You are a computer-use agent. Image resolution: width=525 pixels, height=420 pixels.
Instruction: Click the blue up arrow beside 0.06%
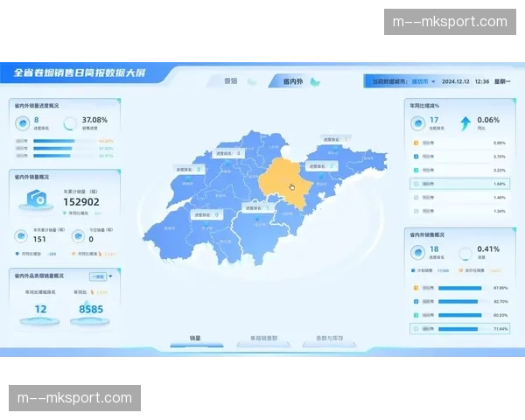click(x=465, y=123)
